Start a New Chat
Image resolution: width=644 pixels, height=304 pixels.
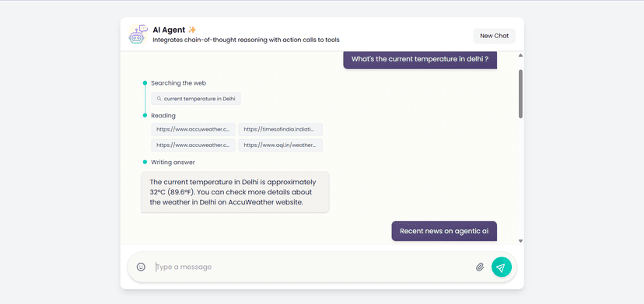coord(494,36)
